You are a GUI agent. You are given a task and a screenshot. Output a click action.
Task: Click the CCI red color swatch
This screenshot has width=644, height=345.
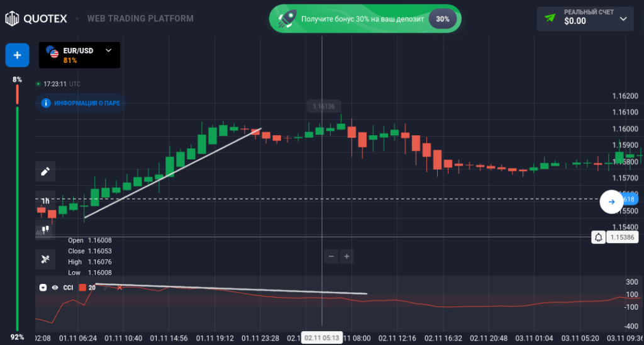[82, 288]
